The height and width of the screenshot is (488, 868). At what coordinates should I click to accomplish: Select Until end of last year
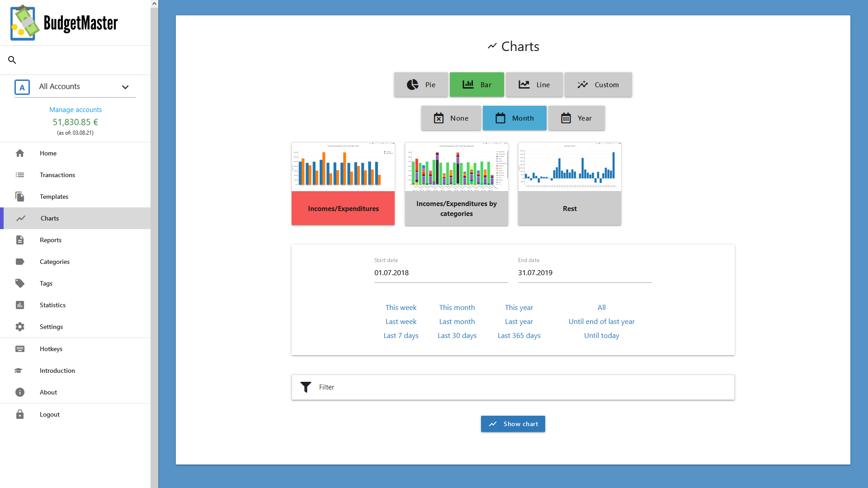[602, 321]
